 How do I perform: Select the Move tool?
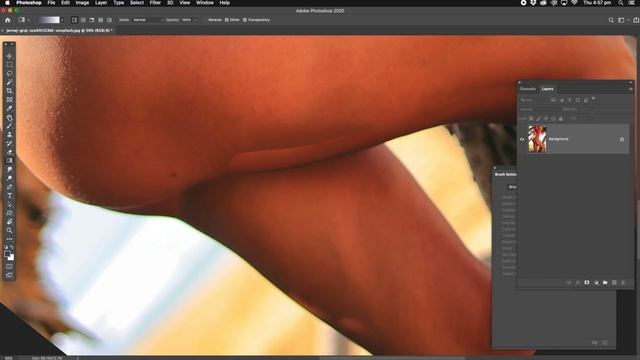click(9, 56)
